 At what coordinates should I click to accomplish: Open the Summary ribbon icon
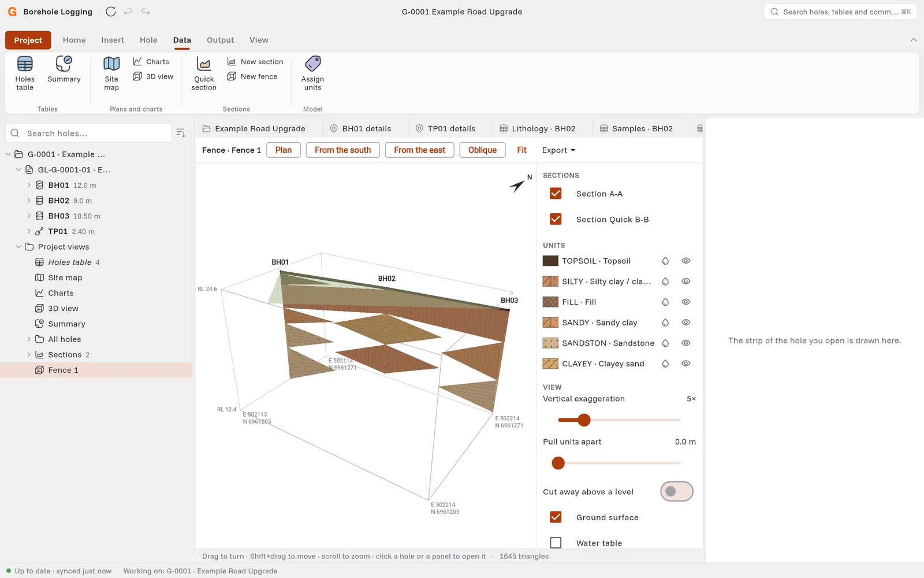[64, 69]
